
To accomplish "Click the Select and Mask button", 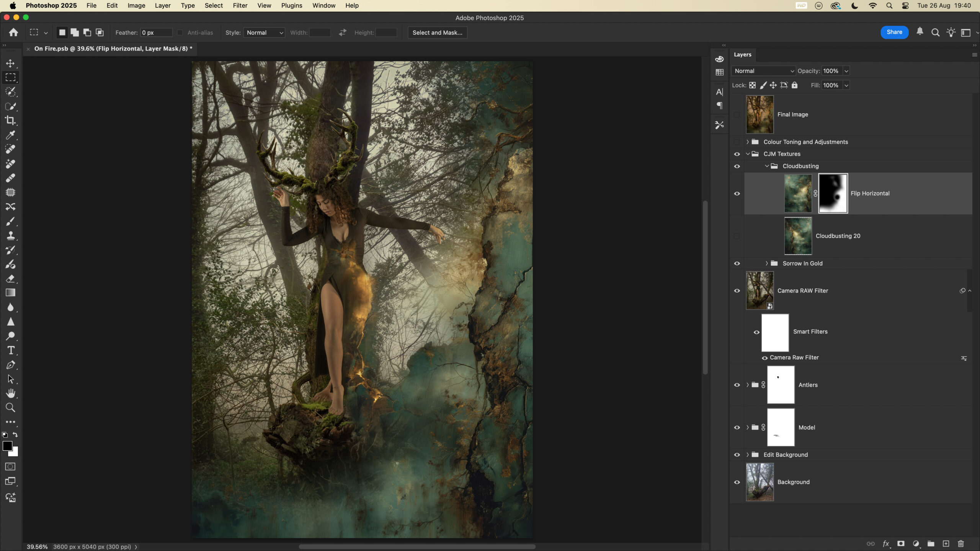I will pyautogui.click(x=437, y=33).
